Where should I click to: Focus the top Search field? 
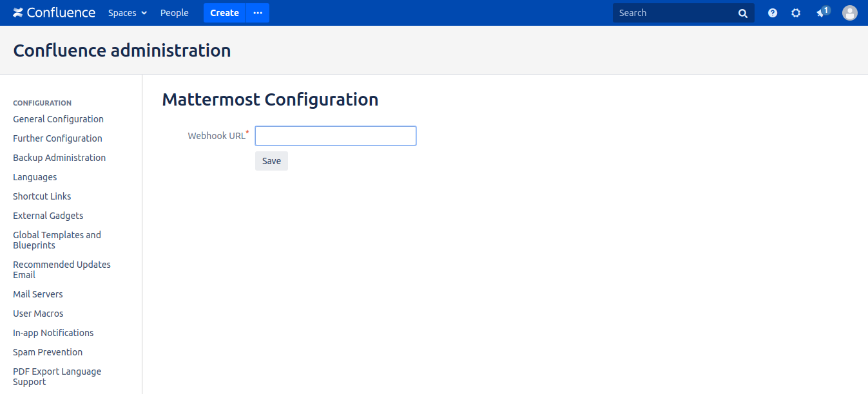[x=684, y=13]
